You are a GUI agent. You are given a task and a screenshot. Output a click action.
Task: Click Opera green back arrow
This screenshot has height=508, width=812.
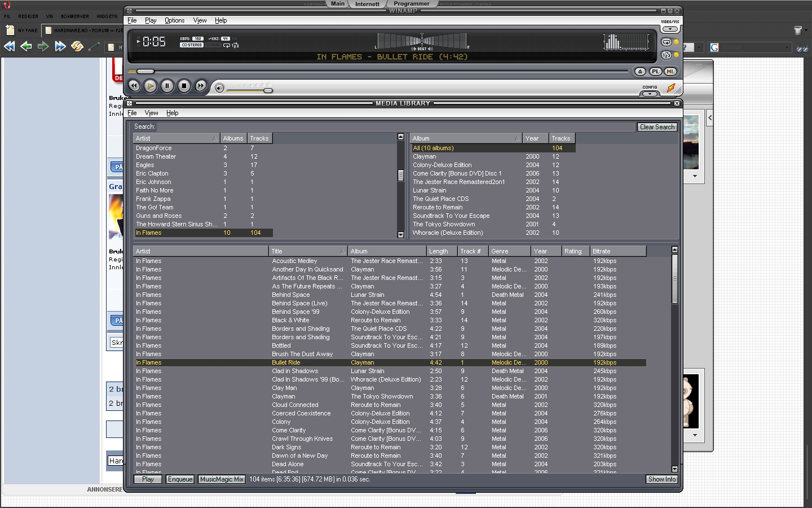point(26,46)
